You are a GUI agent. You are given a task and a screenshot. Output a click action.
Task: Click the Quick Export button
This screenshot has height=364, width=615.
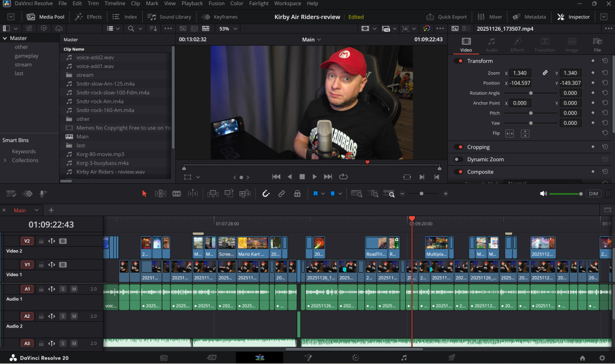(447, 17)
